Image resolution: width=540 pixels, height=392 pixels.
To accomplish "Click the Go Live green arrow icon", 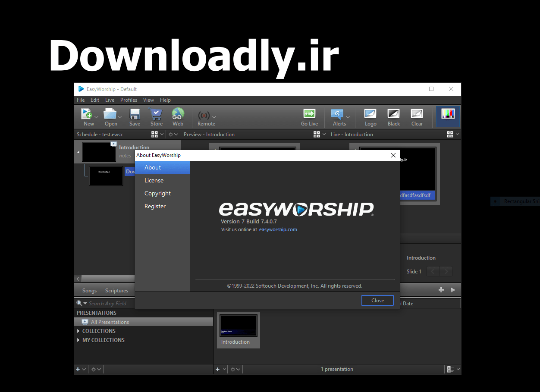I will tap(309, 114).
